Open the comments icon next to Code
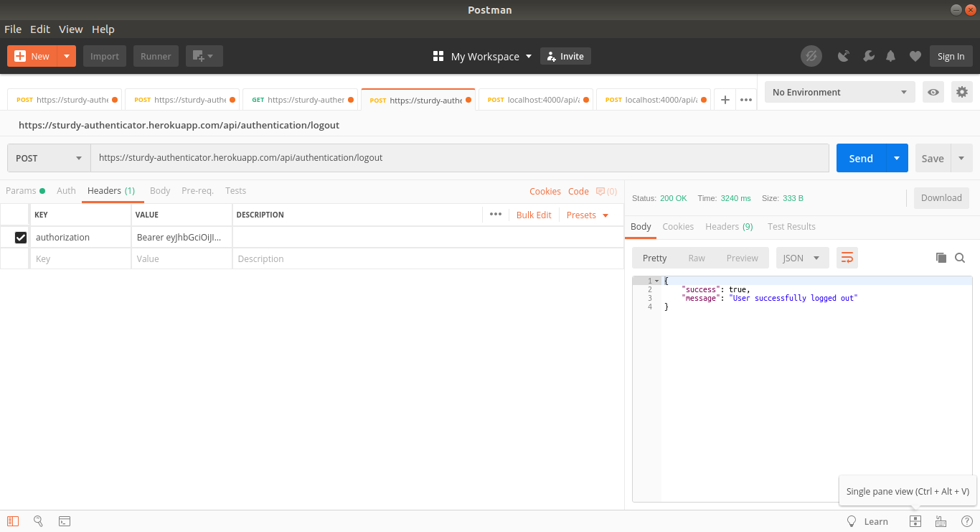 [606, 191]
